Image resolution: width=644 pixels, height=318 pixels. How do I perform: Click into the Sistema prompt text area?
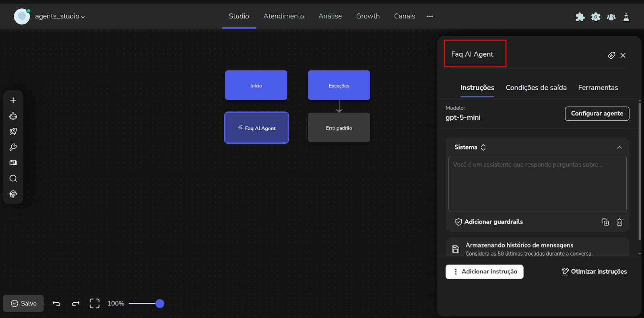coord(537,184)
